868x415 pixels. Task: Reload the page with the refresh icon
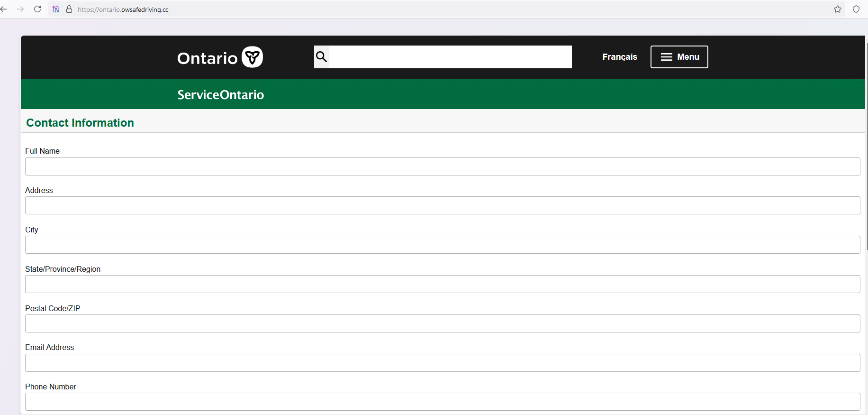pos(37,9)
